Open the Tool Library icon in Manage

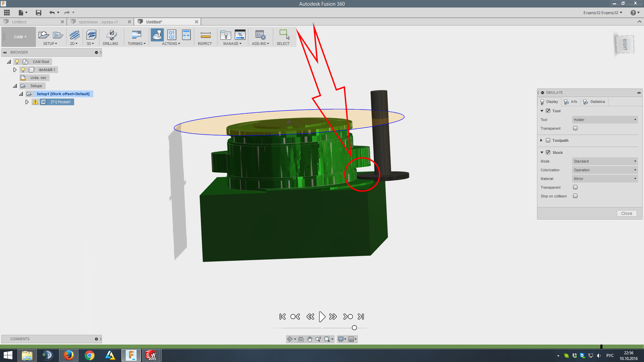click(225, 35)
